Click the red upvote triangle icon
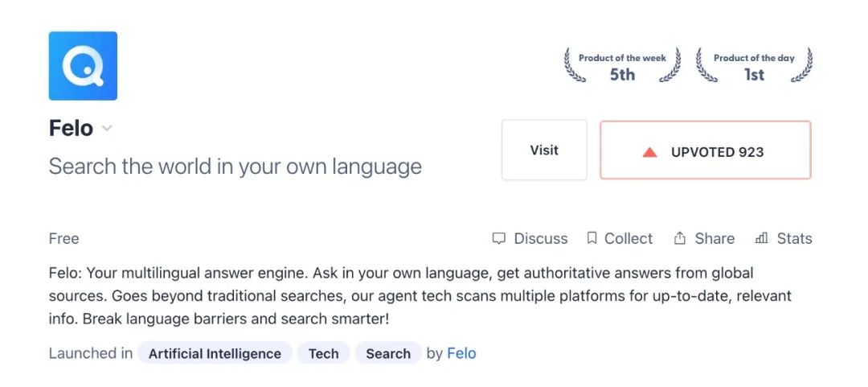This screenshot has height=387, width=868. [650, 152]
